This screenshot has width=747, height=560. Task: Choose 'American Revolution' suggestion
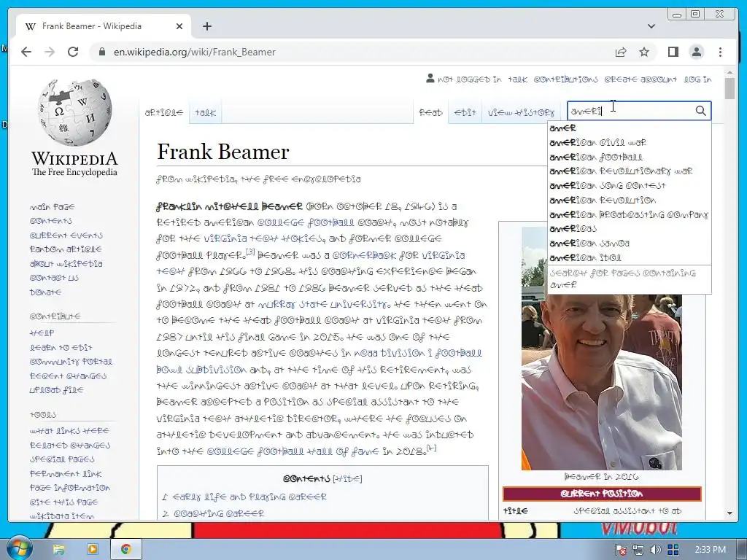coord(630,200)
